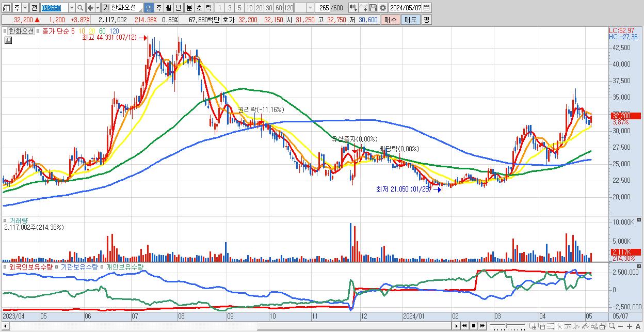Click the 평 button next to 매도
The image size is (644, 332).
pos(426,20)
